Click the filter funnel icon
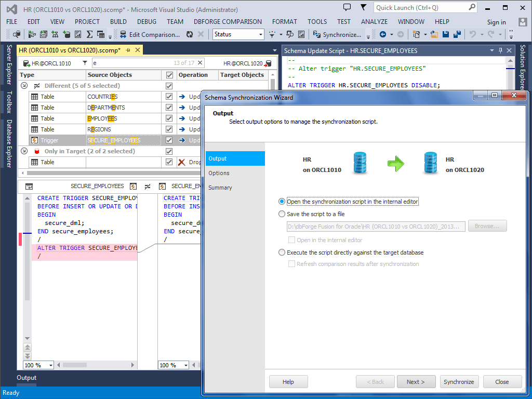Viewport: 532px width, 399px height. (85, 63)
